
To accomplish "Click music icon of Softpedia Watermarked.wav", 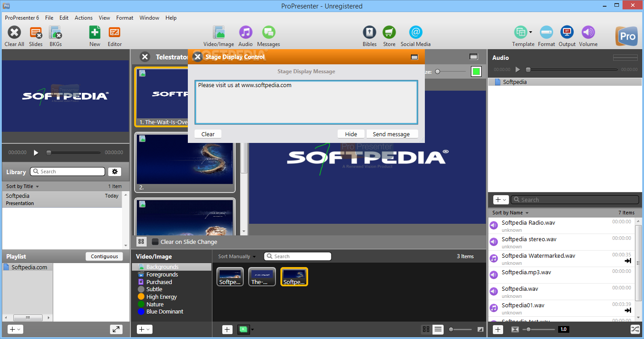I will click(x=494, y=259).
